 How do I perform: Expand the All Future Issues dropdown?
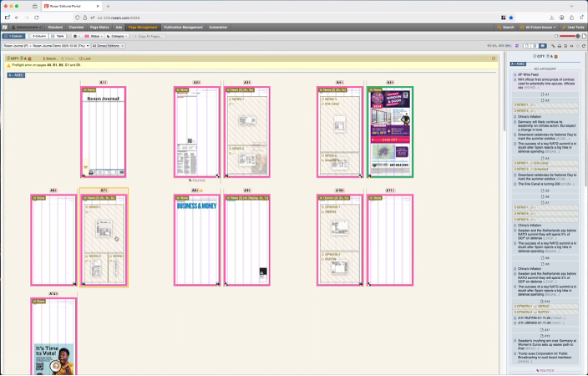tap(538, 27)
